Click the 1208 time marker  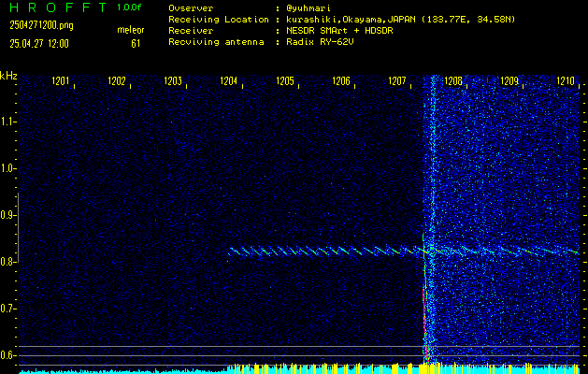tap(453, 80)
